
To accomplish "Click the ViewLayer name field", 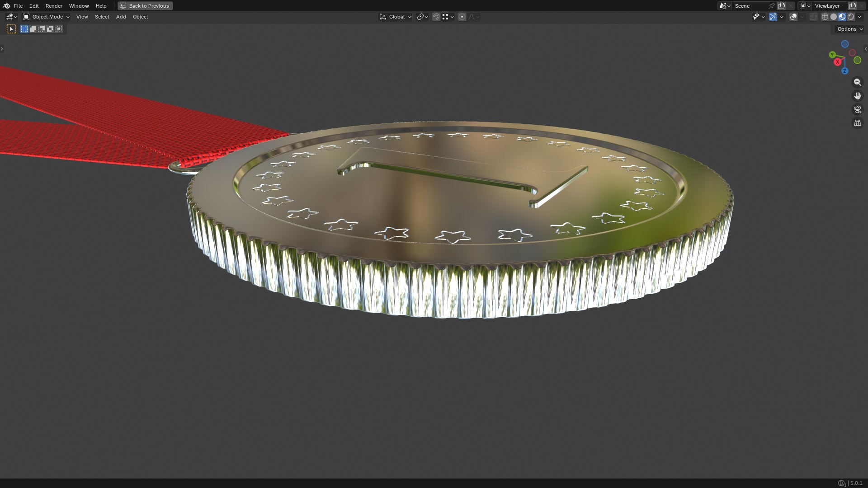I will pos(830,6).
